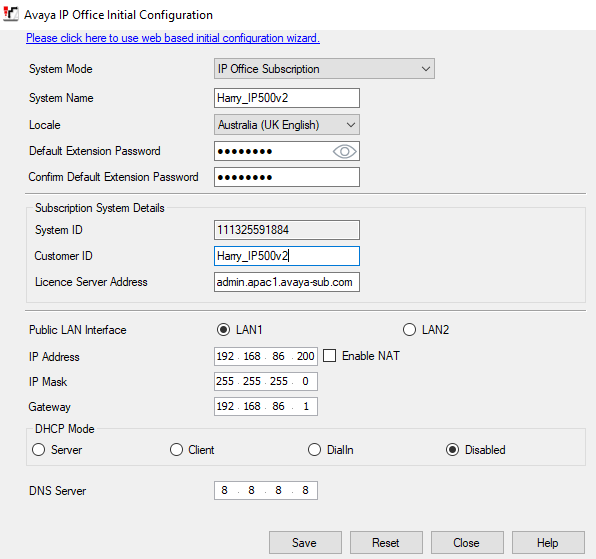Tick the Enable NAT checkbox
596x559 pixels.
[x=330, y=356]
